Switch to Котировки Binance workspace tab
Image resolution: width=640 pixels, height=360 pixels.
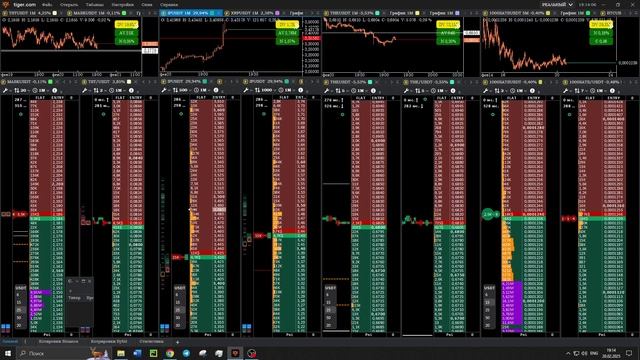58,341
